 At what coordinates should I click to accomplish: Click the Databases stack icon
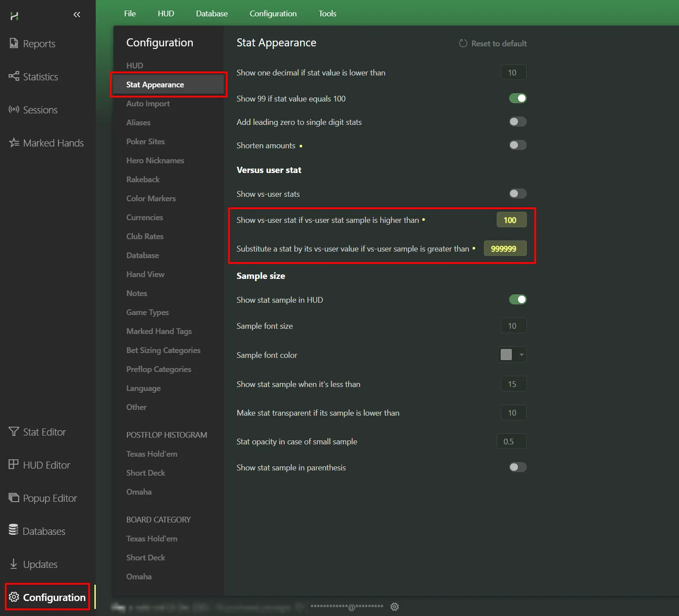click(x=14, y=530)
